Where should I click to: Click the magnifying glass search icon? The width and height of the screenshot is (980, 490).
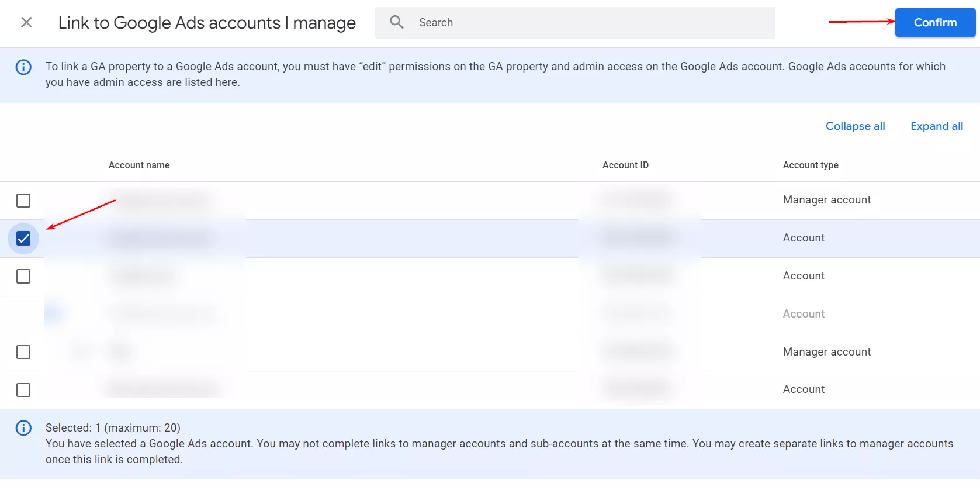[x=397, y=23]
